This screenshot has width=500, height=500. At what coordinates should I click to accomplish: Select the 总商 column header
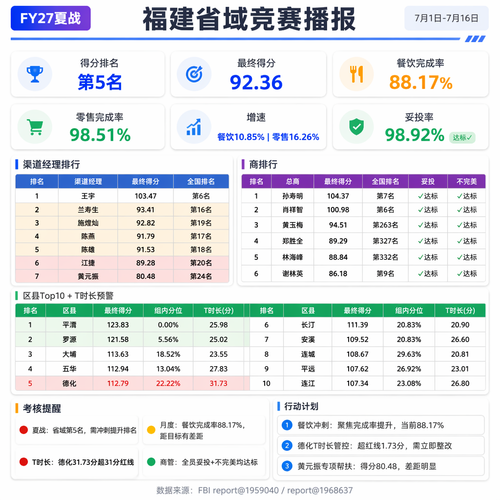pyautogui.click(x=292, y=181)
